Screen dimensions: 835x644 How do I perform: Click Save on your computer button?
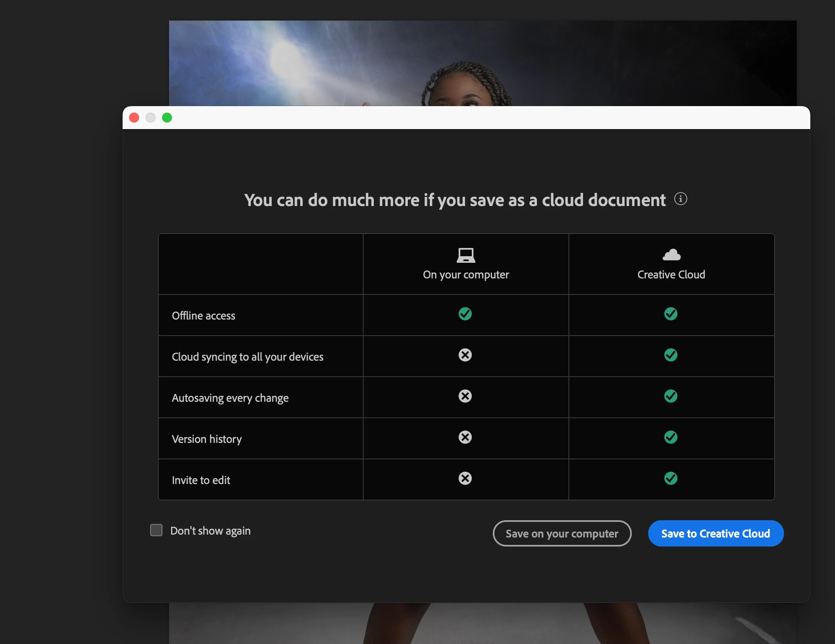pyautogui.click(x=561, y=533)
